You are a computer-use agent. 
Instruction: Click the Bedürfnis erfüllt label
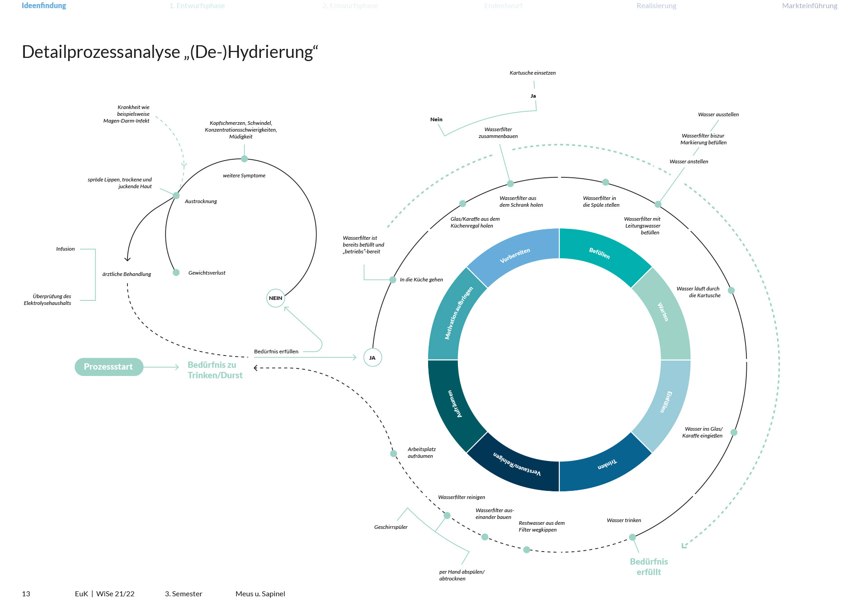click(648, 566)
